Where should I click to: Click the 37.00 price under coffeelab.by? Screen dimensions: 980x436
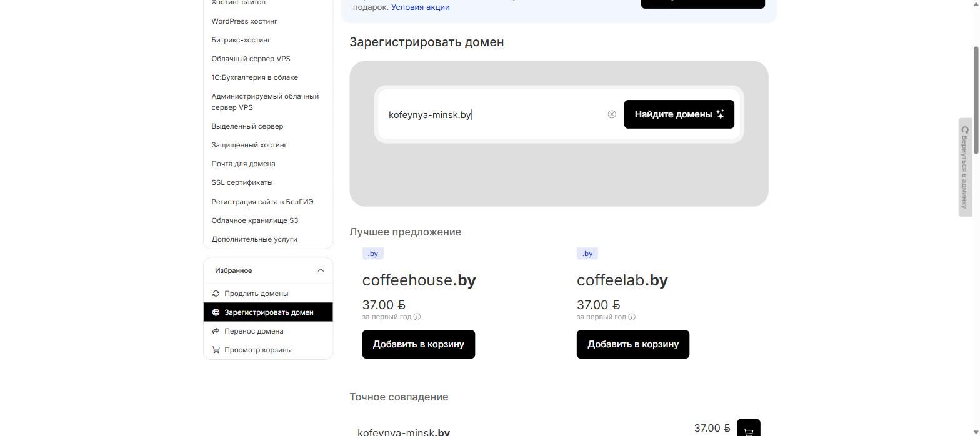pyautogui.click(x=599, y=305)
